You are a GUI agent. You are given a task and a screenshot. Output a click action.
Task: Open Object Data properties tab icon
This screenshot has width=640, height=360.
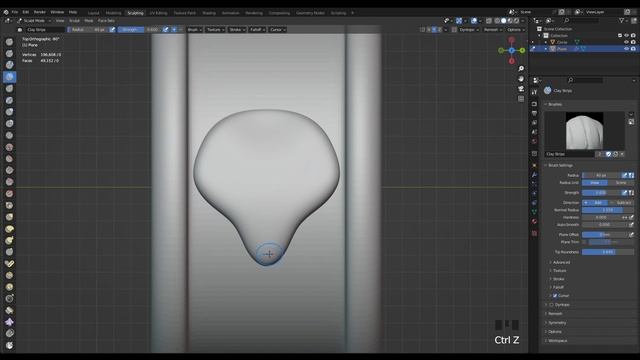534,212
